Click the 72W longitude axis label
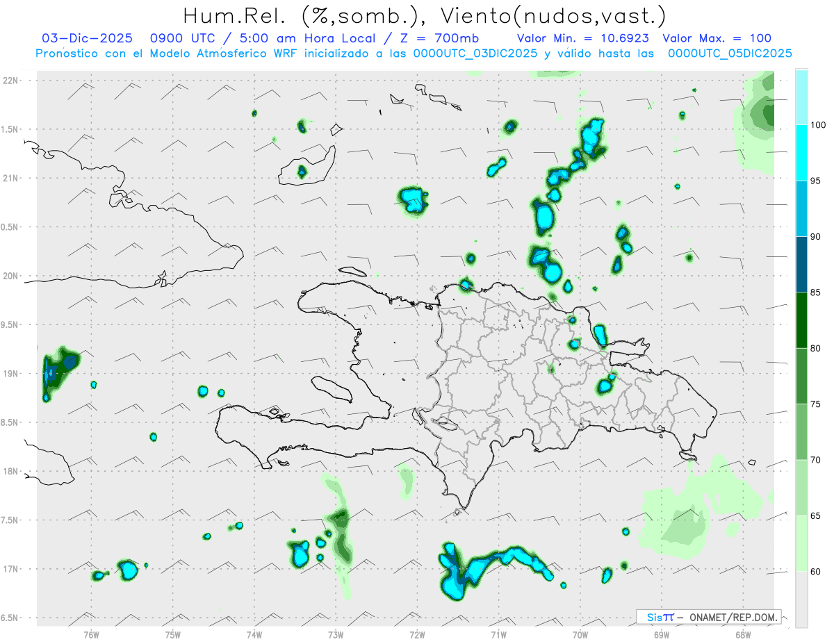The height and width of the screenshot is (644, 834). 417,634
